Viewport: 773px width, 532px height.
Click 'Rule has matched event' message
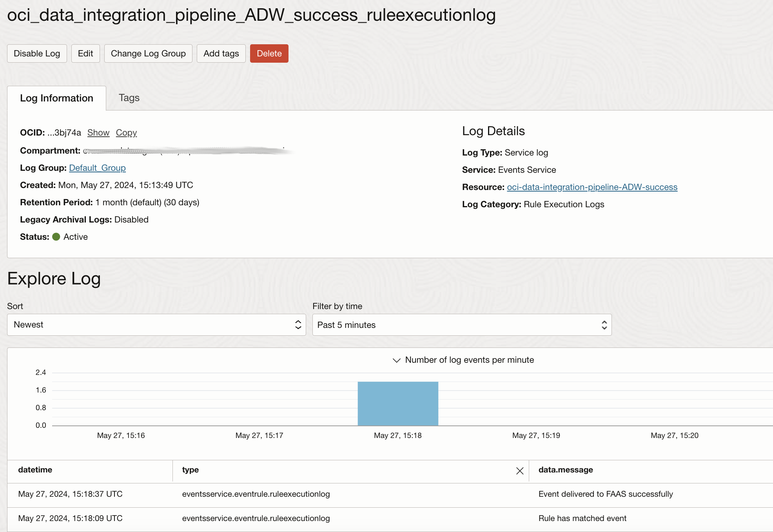point(582,518)
